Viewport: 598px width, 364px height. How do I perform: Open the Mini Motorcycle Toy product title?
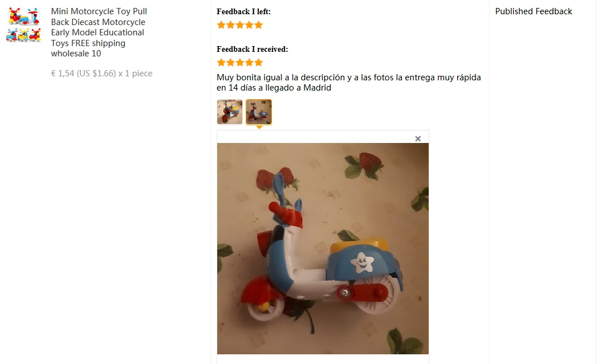(99, 32)
